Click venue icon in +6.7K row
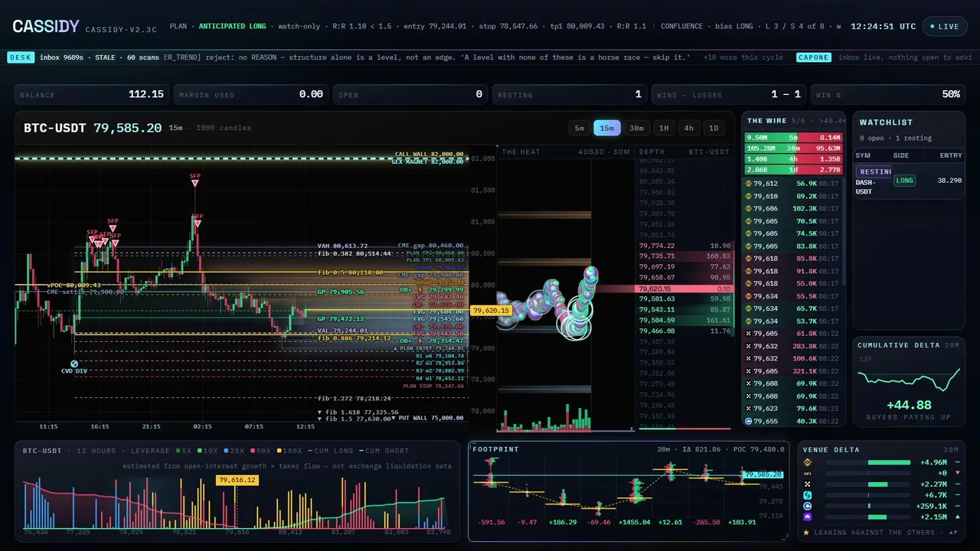Viewport: 980px width, 551px height. pyautogui.click(x=806, y=495)
